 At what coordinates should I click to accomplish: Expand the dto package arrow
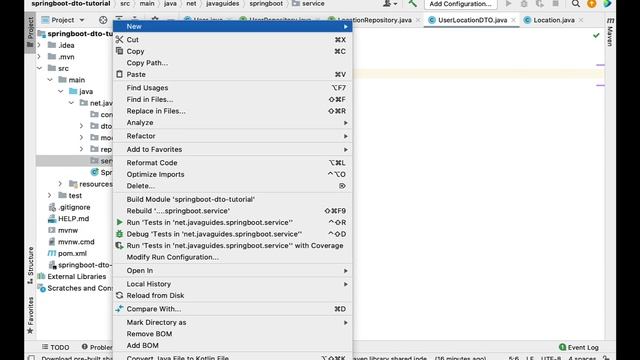[81, 126]
